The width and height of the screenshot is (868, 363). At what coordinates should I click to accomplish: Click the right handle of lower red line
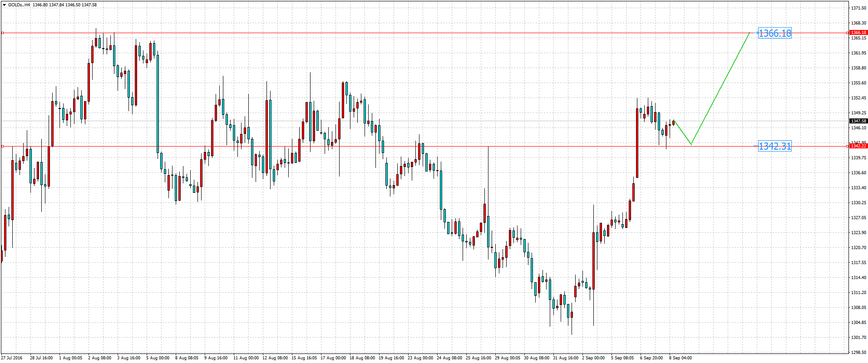point(848,146)
